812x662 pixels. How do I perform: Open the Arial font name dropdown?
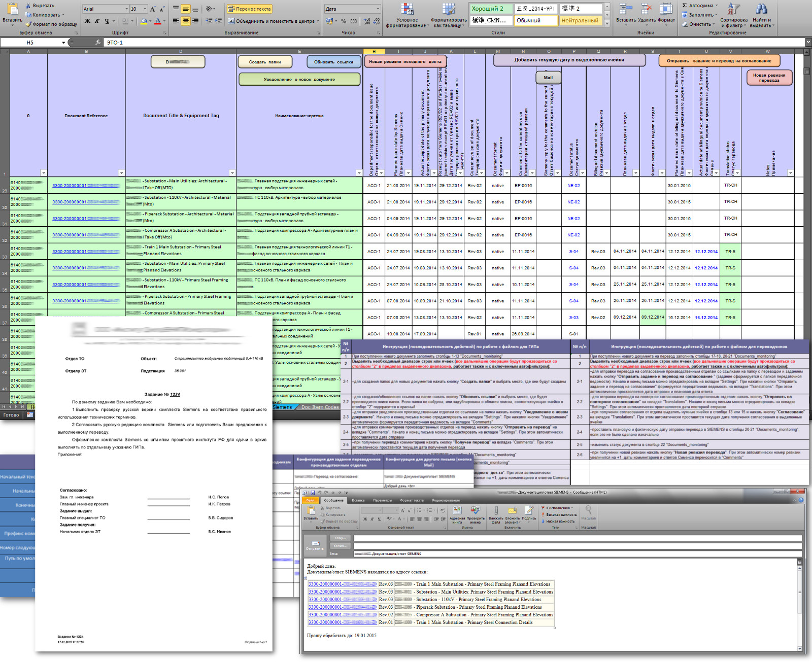tap(126, 9)
